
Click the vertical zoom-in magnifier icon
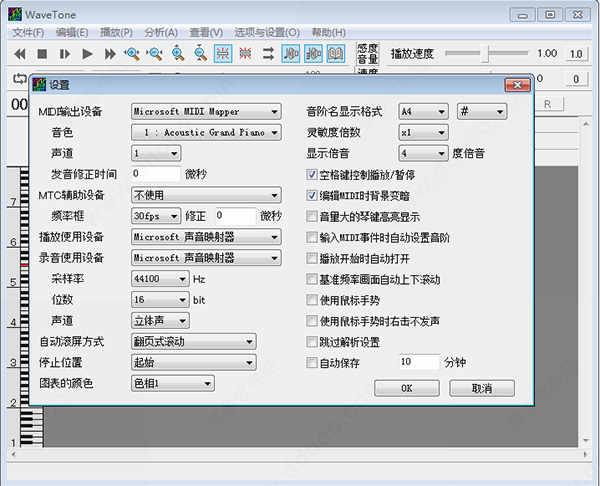(178, 53)
